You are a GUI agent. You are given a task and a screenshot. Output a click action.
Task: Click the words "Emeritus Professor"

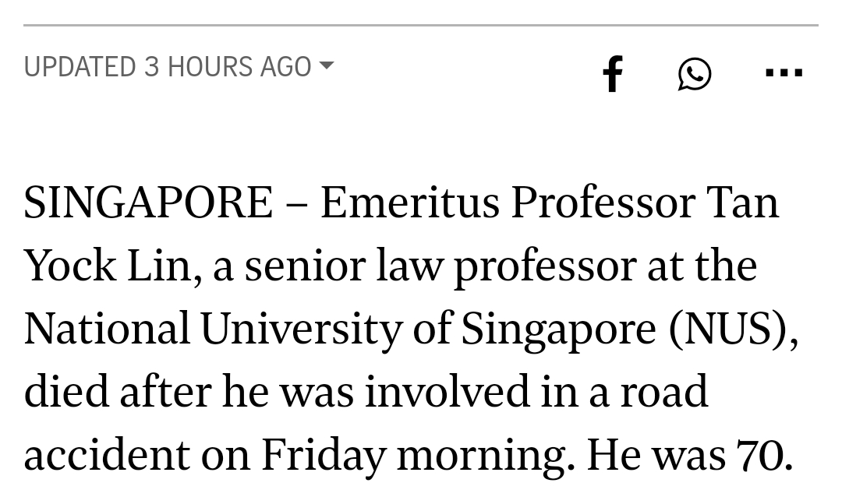507,203
